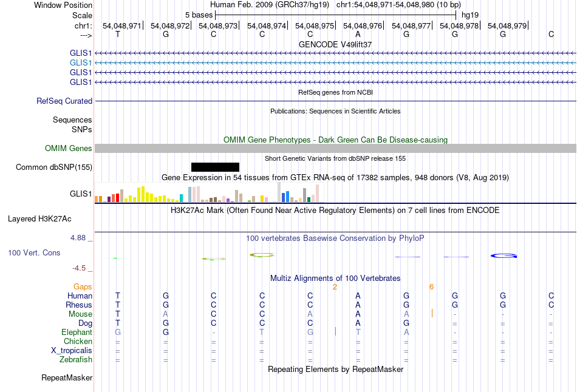This screenshot has height=392, width=577.
Task: Open 'Repeating Elements by RepeatMasker' title
Action: tap(335, 369)
